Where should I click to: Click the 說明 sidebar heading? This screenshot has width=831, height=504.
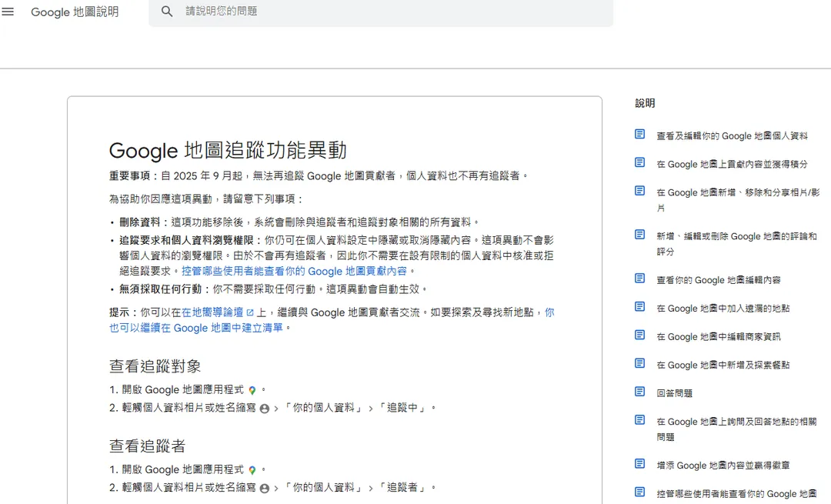point(645,103)
